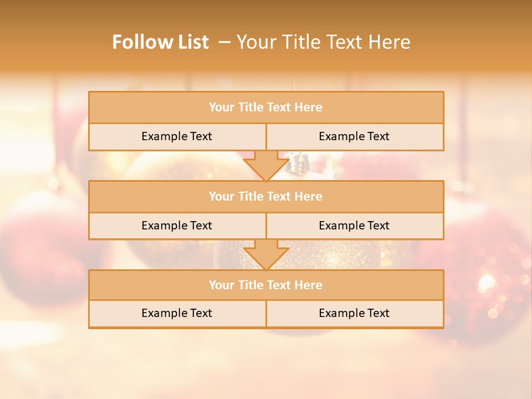Select the left 'Example Text' cell in third block
The width and height of the screenshot is (532, 399).
177,314
